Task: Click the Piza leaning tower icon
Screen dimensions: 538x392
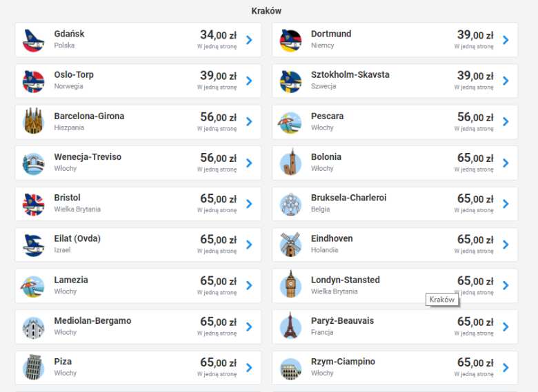Action: (x=33, y=367)
